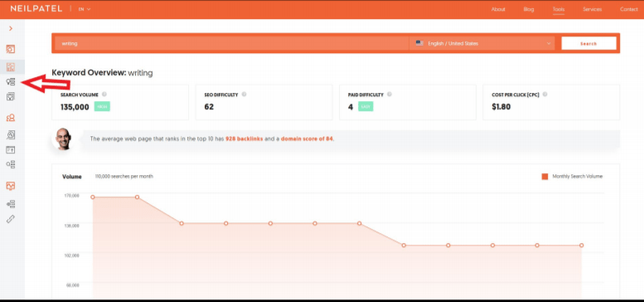The image size is (644, 302).
Task: Open the Site Audit icon in sidebar
Action: pyautogui.click(x=11, y=204)
